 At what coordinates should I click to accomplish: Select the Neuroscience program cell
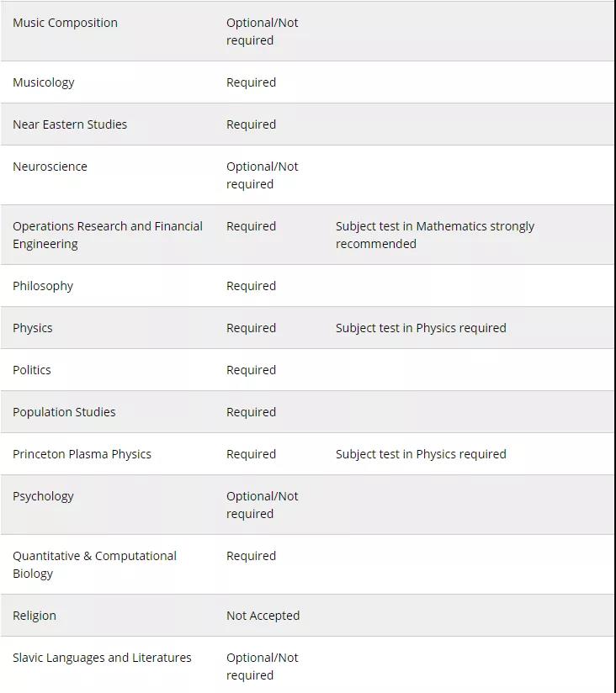point(50,167)
